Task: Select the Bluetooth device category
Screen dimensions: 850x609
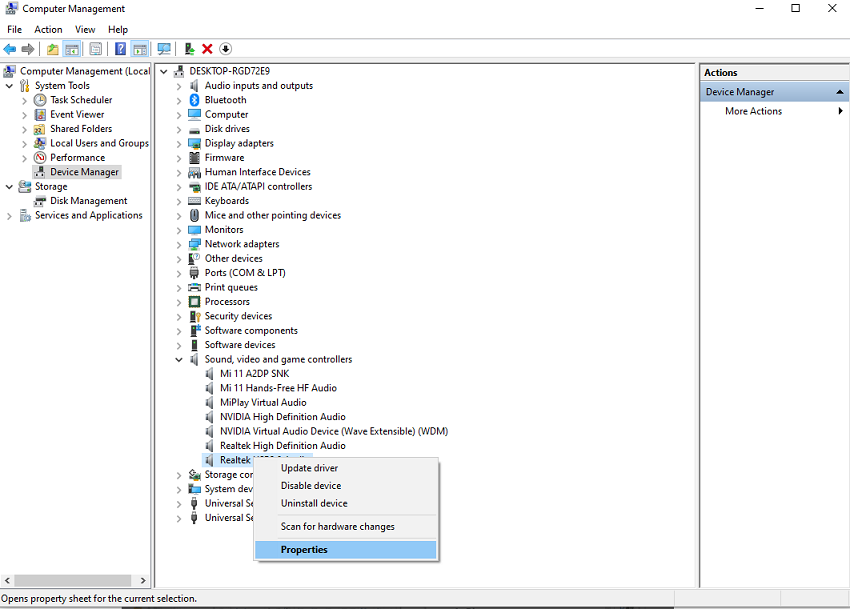Action: point(225,100)
